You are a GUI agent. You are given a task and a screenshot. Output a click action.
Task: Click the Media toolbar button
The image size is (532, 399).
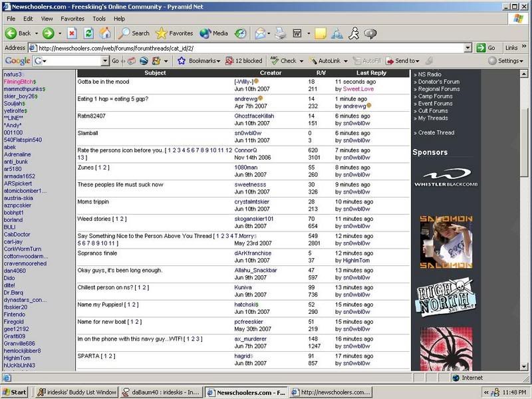[213, 33]
